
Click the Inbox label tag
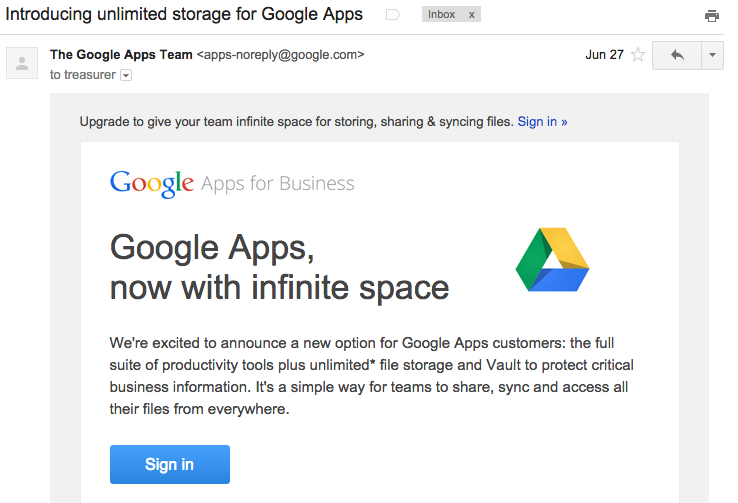tap(441, 15)
